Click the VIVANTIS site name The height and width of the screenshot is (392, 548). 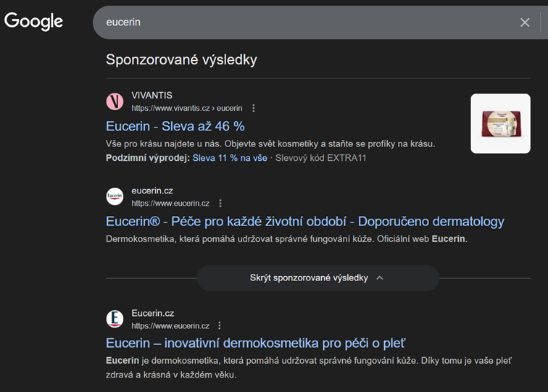pos(151,96)
